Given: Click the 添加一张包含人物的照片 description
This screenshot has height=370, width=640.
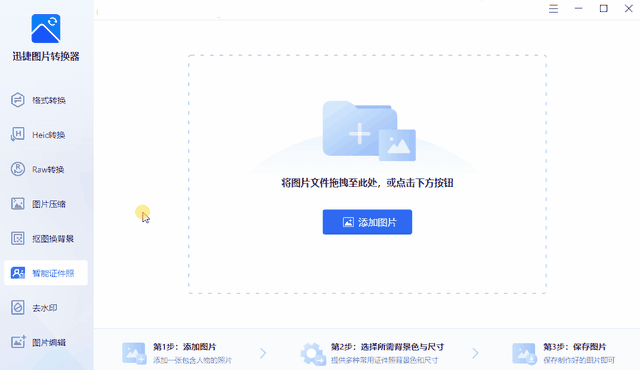Looking at the screenshot, I should click(x=193, y=360).
